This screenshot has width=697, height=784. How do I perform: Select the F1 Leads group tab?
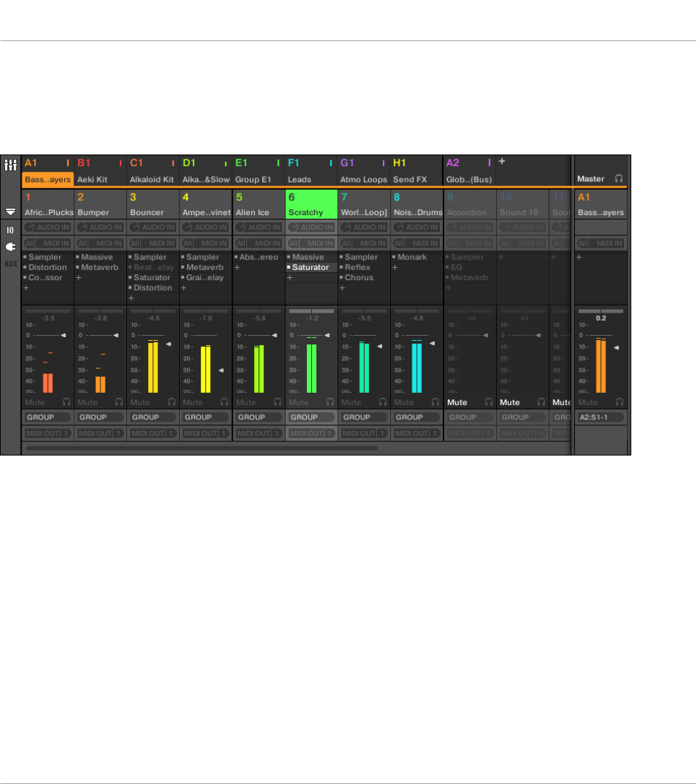(x=311, y=171)
